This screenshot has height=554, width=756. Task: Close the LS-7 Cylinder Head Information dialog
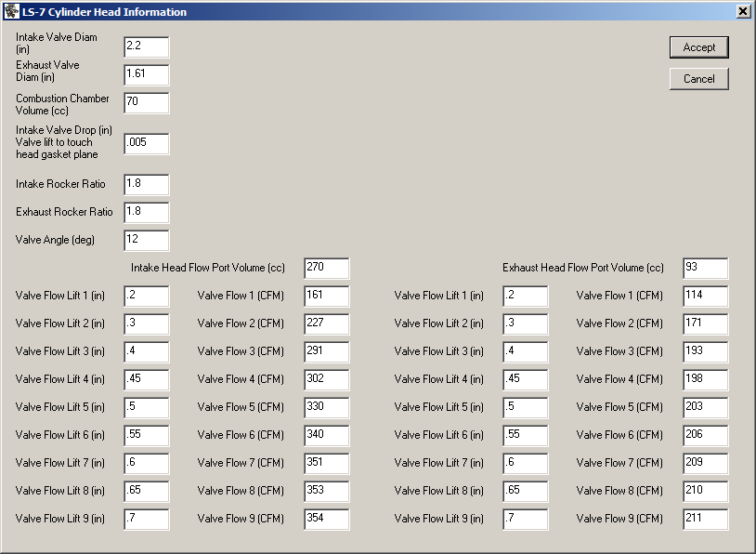[743, 11]
